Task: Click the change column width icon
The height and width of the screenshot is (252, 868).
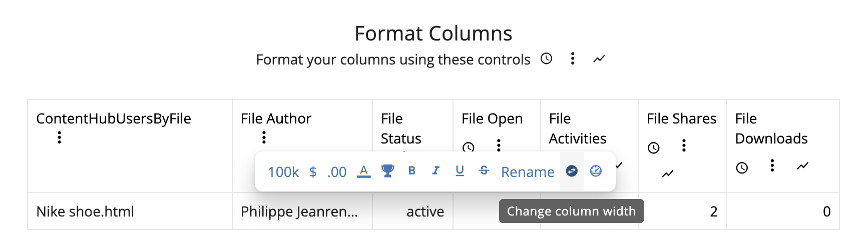Action: point(572,171)
